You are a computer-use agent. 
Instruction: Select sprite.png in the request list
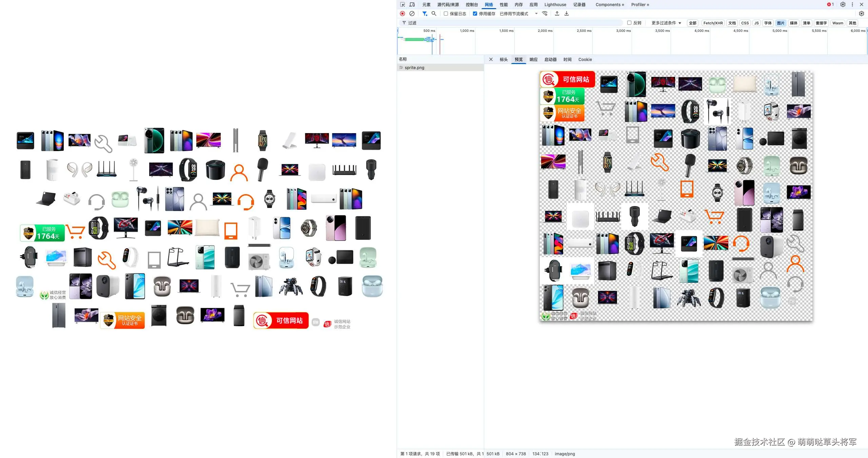point(414,68)
